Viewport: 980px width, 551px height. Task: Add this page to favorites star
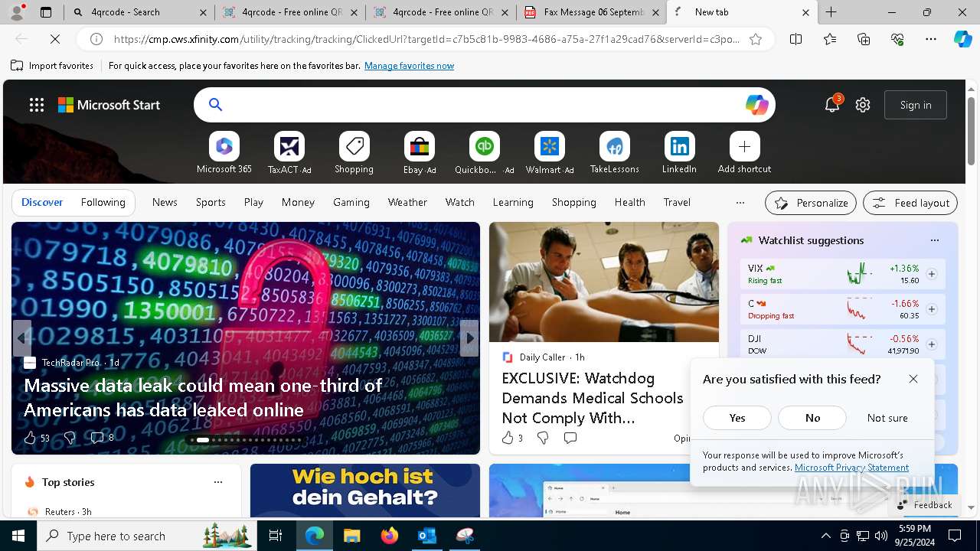[x=756, y=39]
